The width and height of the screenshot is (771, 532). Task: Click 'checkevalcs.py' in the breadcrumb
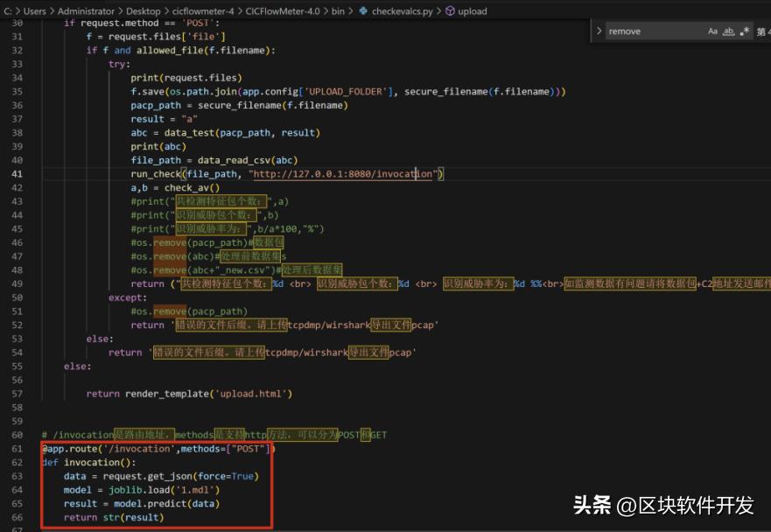point(402,11)
